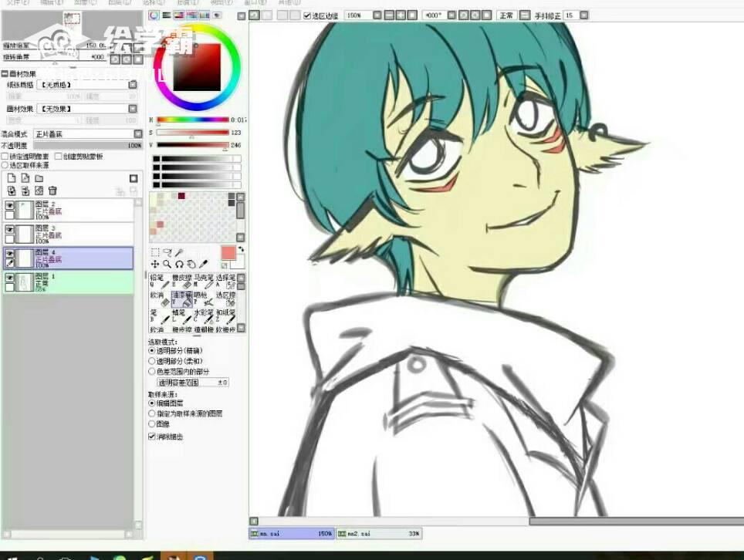Choose the 水彩笔 watercolor brush
The height and width of the screenshot is (560, 744).
coord(204,316)
